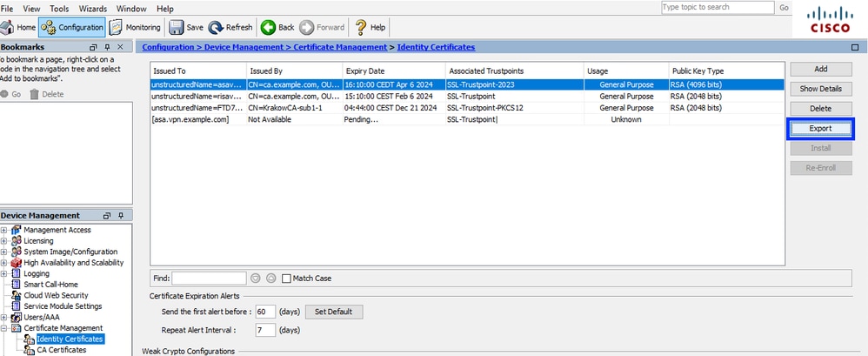Open the Wizards menu
Screen dimensions: 868x356
pos(92,9)
